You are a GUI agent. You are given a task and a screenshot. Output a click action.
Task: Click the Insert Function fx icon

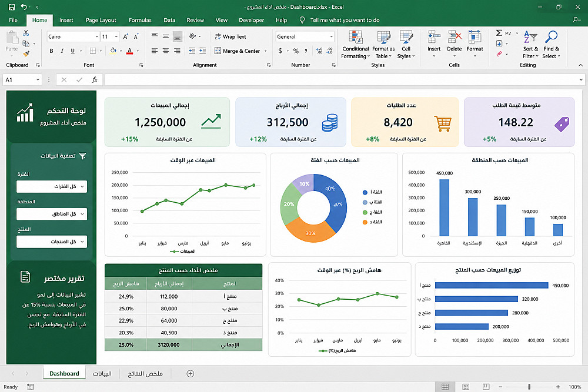point(95,79)
